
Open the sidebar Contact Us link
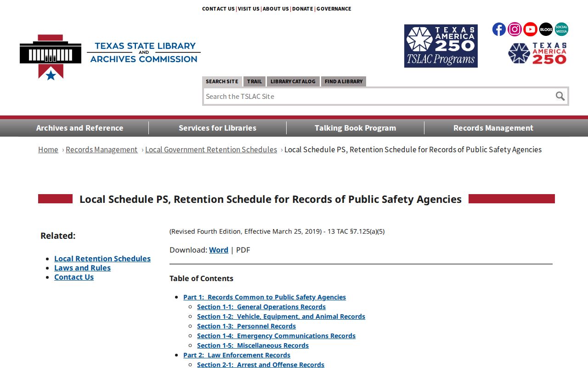click(x=74, y=277)
